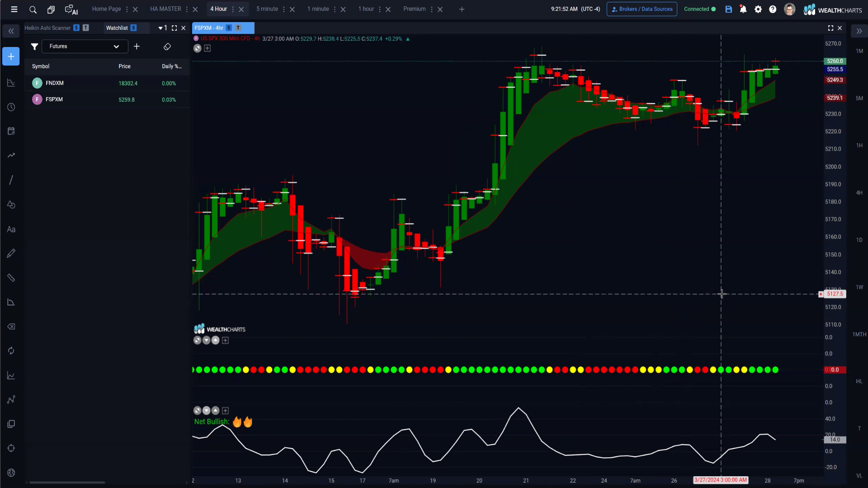Switch to the HA MASTER tab
The image size is (868, 488).
(x=165, y=9)
